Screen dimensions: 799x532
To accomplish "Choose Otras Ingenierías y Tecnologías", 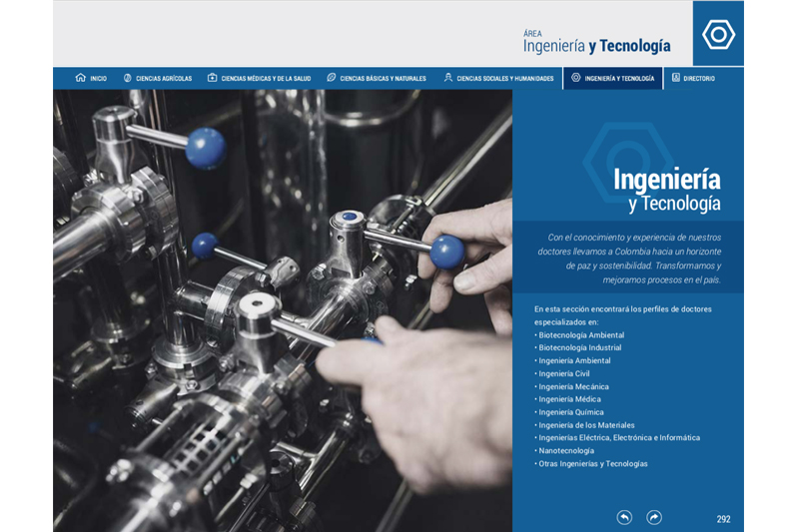I will click(x=593, y=463).
